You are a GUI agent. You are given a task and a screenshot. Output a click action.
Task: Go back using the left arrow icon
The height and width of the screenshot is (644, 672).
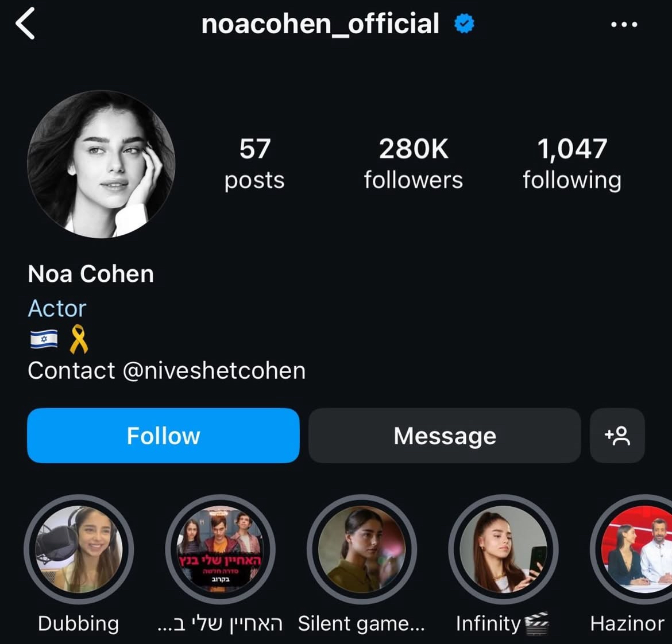(25, 24)
